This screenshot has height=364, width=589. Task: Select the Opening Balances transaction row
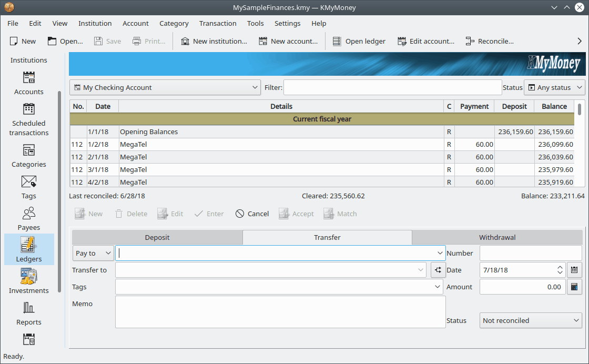(322, 132)
